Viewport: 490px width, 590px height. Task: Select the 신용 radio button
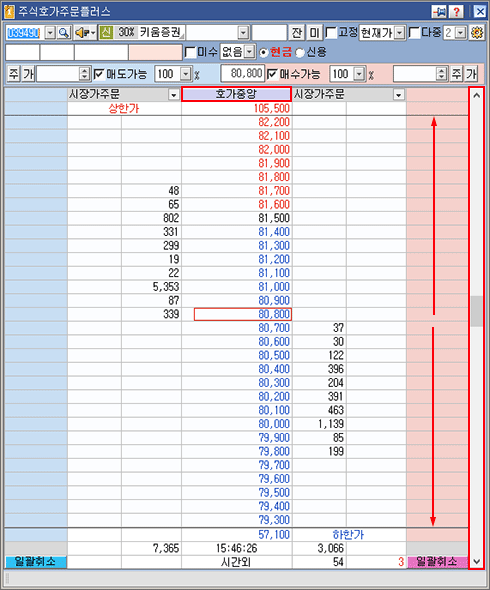coord(300,53)
